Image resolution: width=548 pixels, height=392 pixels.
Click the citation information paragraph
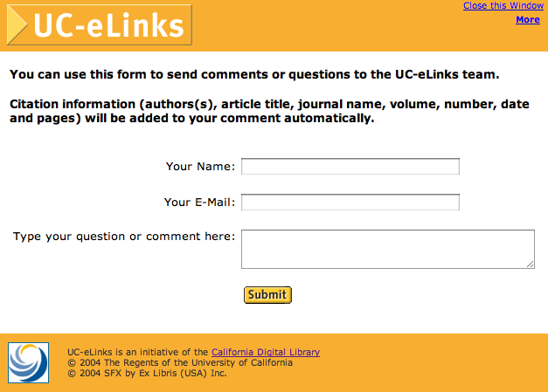269,111
